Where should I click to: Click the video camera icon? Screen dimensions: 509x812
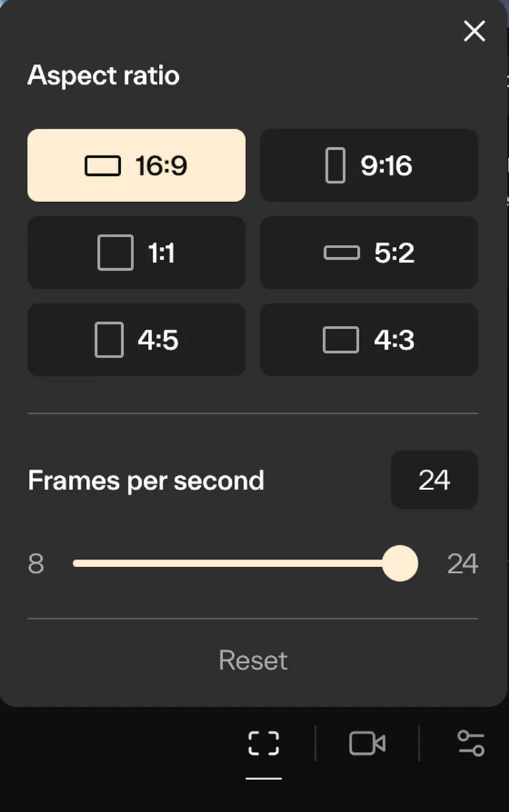tap(367, 743)
